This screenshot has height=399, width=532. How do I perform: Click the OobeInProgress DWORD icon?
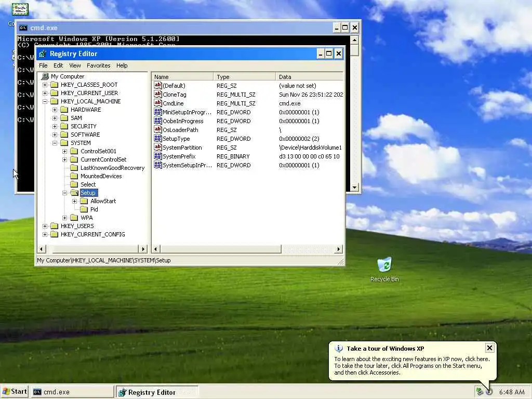(x=158, y=121)
